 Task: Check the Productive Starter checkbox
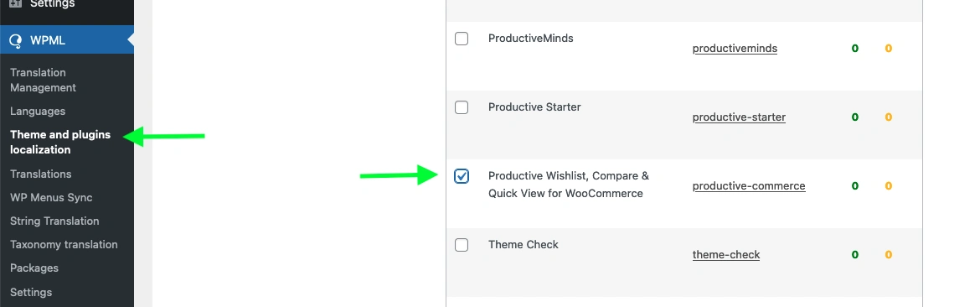click(462, 107)
